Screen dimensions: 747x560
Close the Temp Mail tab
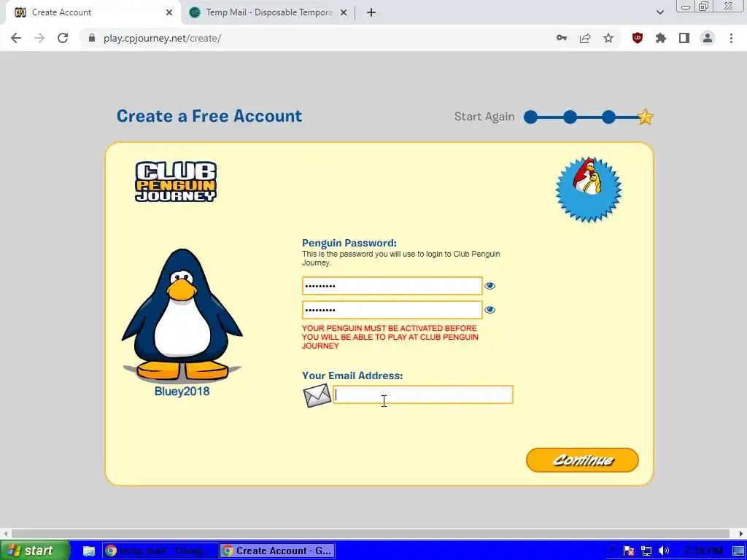click(343, 12)
